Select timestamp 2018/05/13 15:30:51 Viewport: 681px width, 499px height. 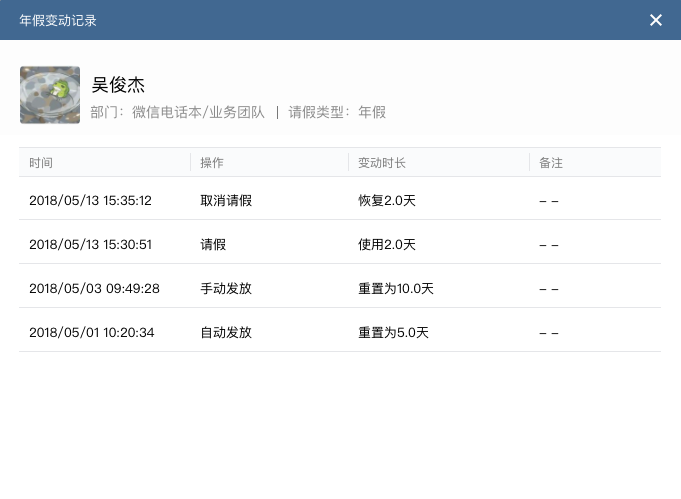90,245
